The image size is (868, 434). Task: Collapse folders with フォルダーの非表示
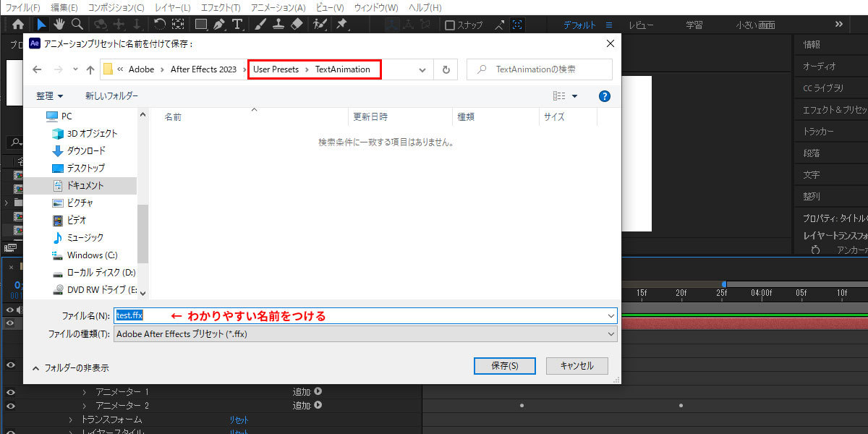click(70, 367)
